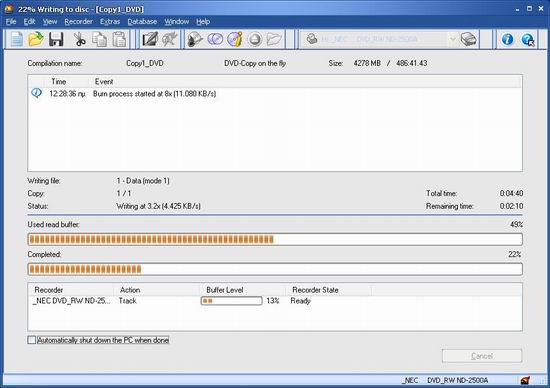
Task: Save the compilation using the floppy icon
Action: [56, 39]
